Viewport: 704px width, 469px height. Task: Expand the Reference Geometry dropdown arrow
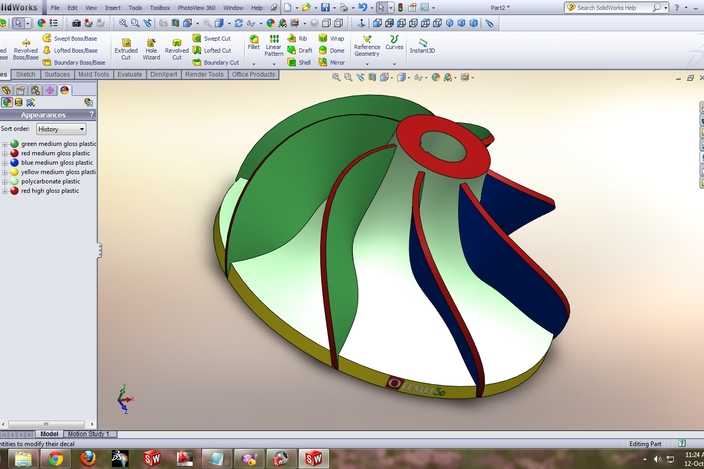click(x=367, y=64)
